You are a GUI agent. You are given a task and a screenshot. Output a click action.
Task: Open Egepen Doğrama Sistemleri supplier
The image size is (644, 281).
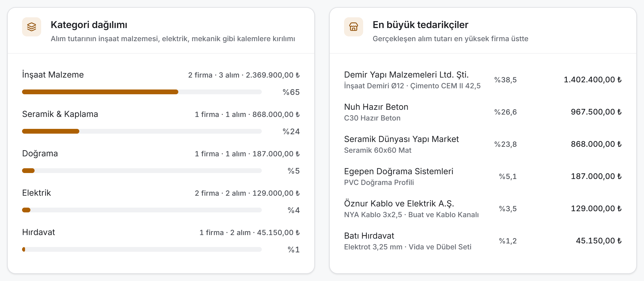coord(483,176)
